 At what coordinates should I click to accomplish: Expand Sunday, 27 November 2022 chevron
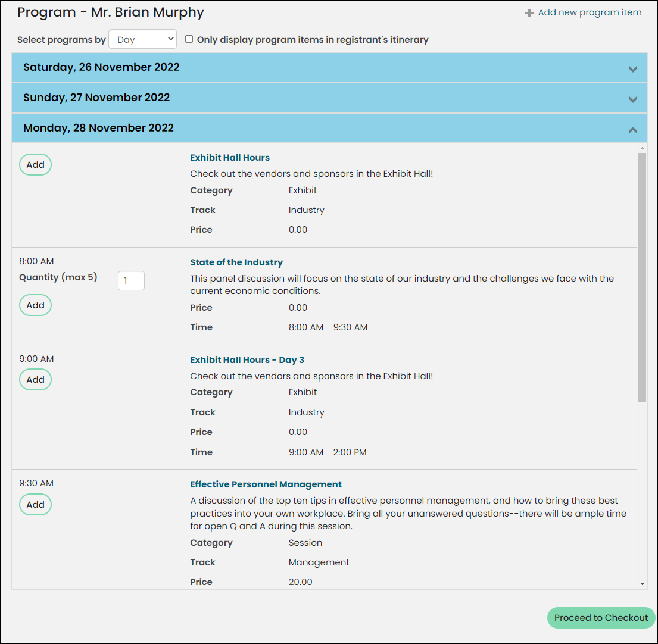click(x=633, y=99)
